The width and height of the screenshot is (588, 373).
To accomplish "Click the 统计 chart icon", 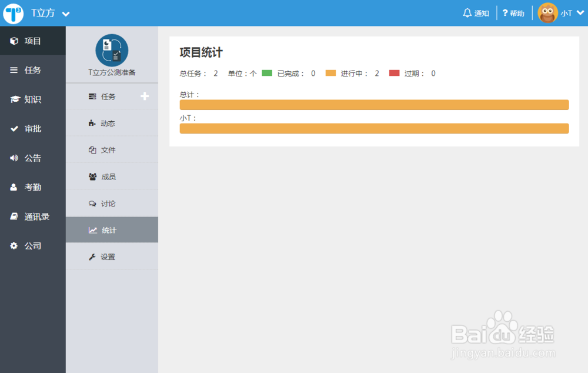I will pos(93,230).
